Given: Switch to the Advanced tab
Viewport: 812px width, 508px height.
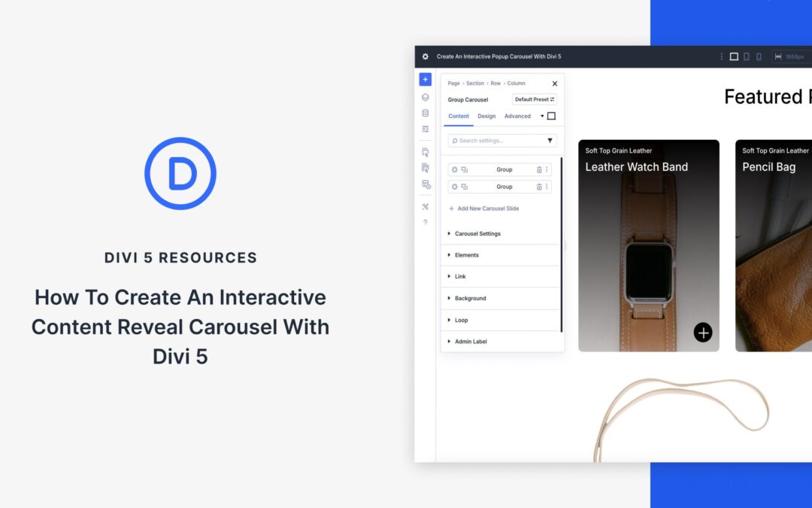Looking at the screenshot, I should (518, 116).
